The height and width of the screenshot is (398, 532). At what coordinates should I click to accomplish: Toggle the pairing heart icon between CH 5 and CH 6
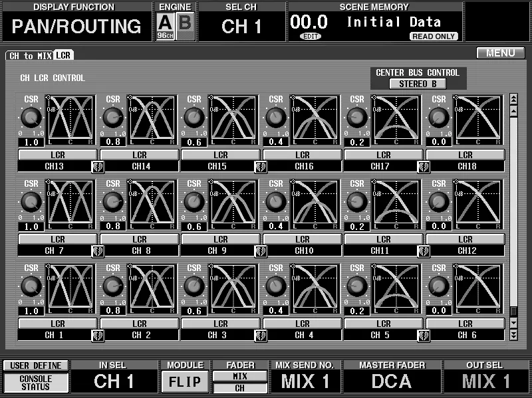(x=424, y=336)
